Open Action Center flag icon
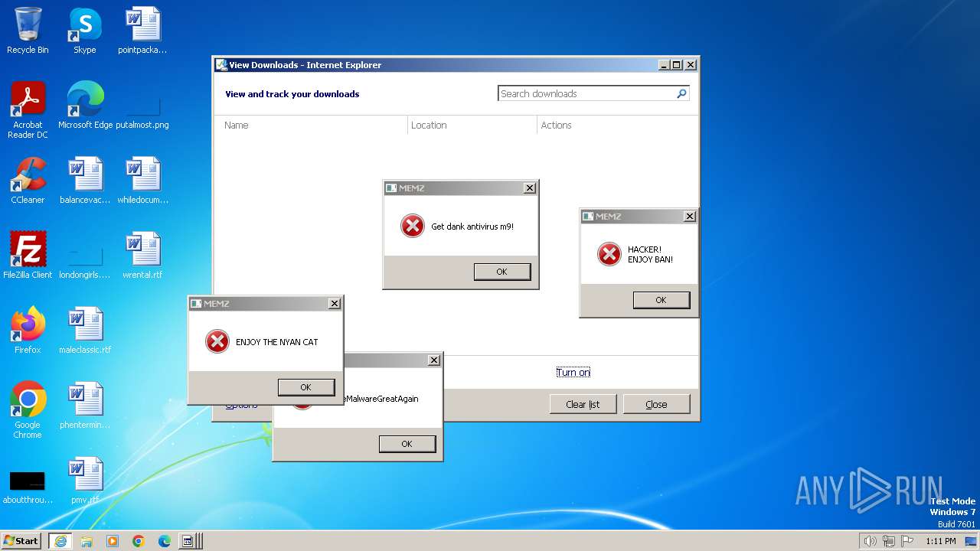The width and height of the screenshot is (980, 551). (x=907, y=541)
